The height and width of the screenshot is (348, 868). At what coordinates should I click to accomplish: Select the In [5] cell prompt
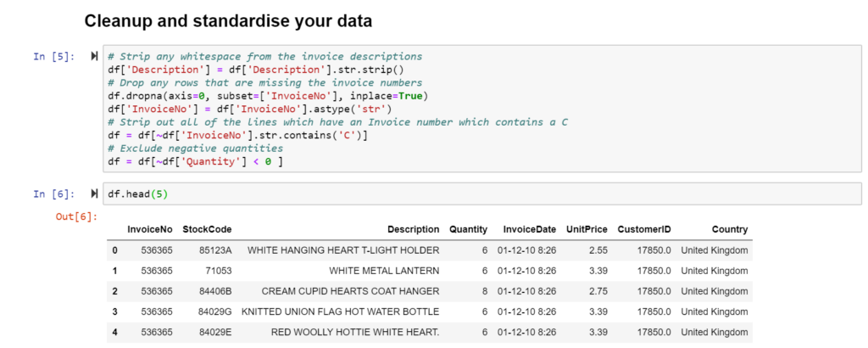coord(53,56)
